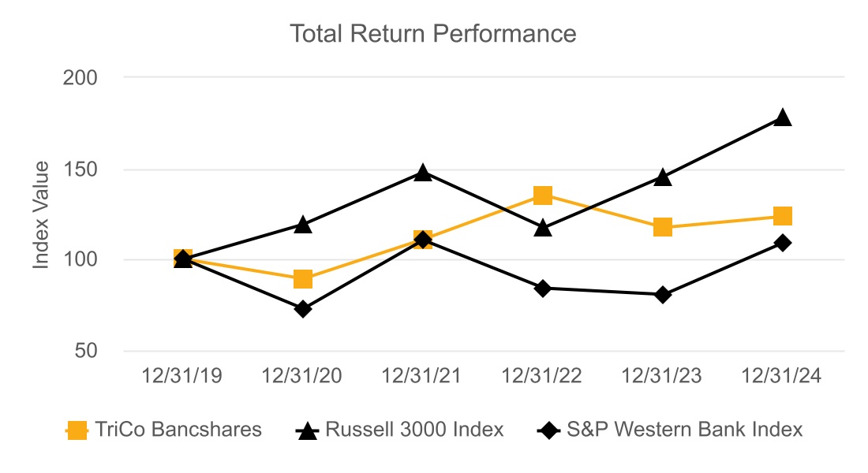868x473 pixels.
Task: Select the Russell 3000 triangle at 12/31/22
Action: pyautogui.click(x=543, y=229)
